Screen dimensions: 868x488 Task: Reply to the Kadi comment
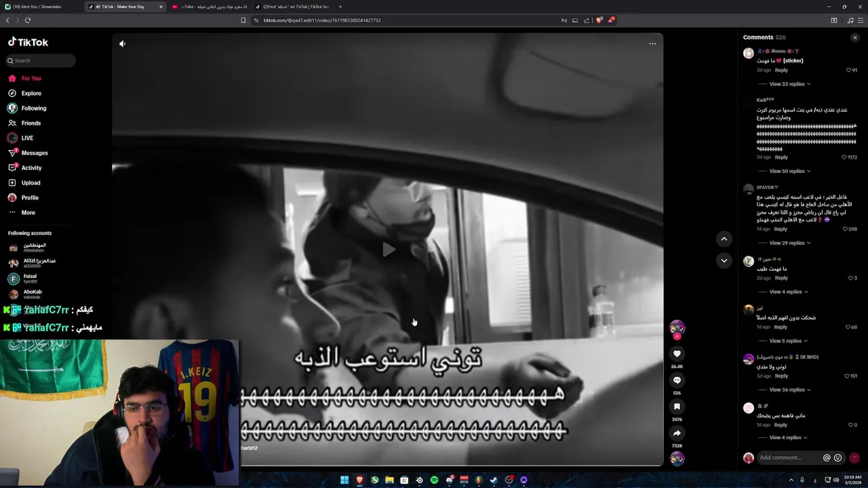pyautogui.click(x=781, y=157)
